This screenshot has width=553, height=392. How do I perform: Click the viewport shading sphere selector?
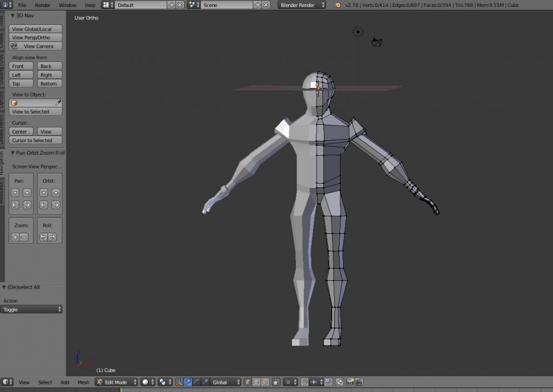[x=146, y=382]
